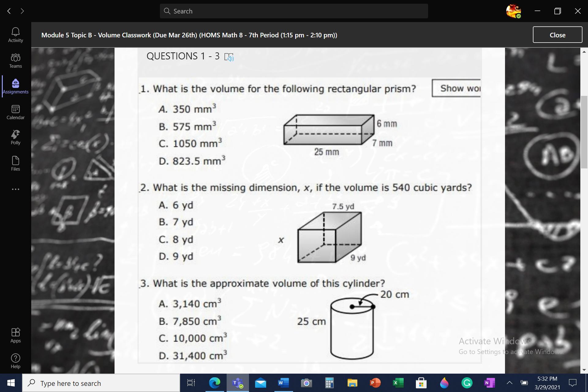Open Windows Task View button

[191, 383]
